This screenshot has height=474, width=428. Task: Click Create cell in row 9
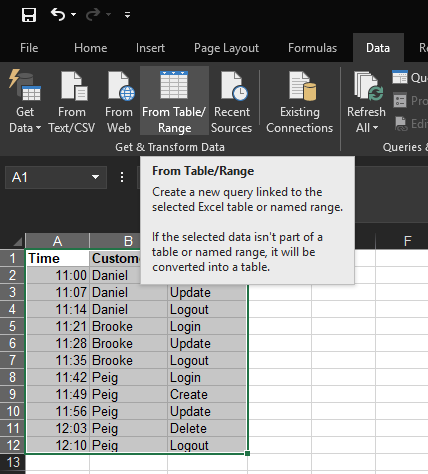tap(207, 394)
